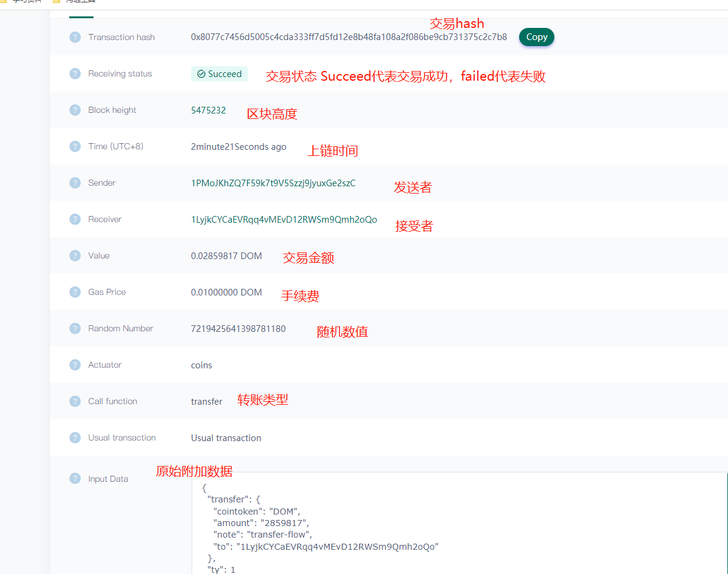Open the receiver address starting with 1LyjkCYCa

point(283,219)
